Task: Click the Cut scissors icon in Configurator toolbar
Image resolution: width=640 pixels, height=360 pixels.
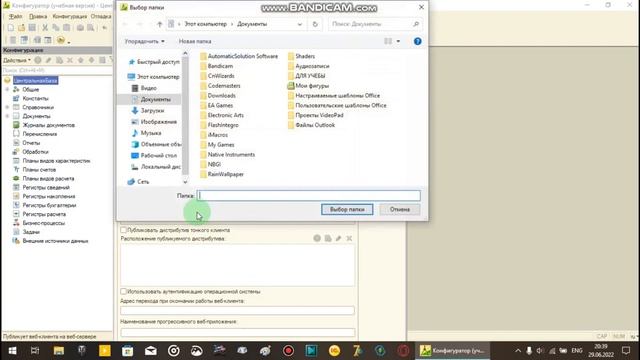Action: click(45, 28)
